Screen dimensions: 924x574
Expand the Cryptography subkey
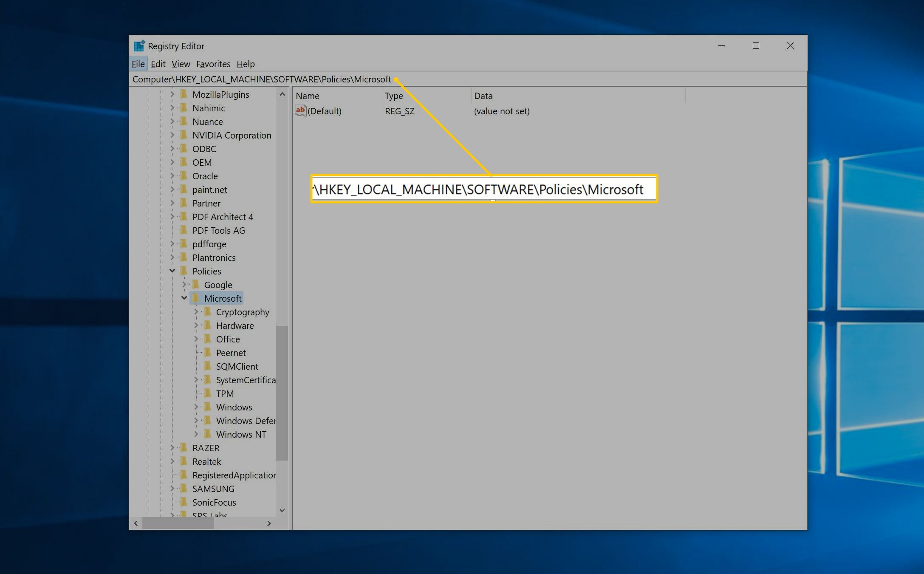click(195, 311)
